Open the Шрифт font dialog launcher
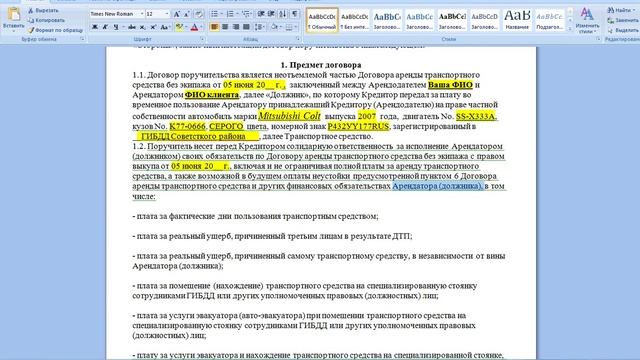This screenshot has height=360, width=640. tap(202, 39)
